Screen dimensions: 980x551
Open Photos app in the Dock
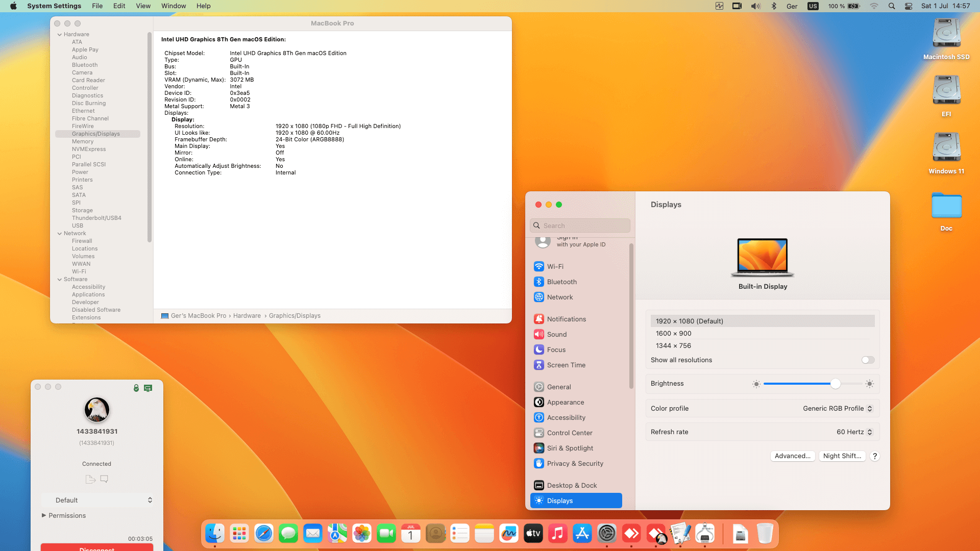coord(362,534)
